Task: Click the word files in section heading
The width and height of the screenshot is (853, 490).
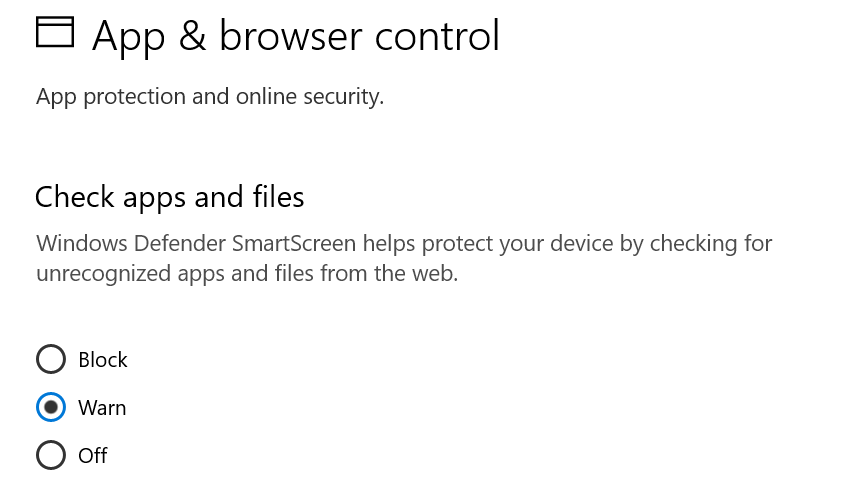Action: [x=278, y=196]
